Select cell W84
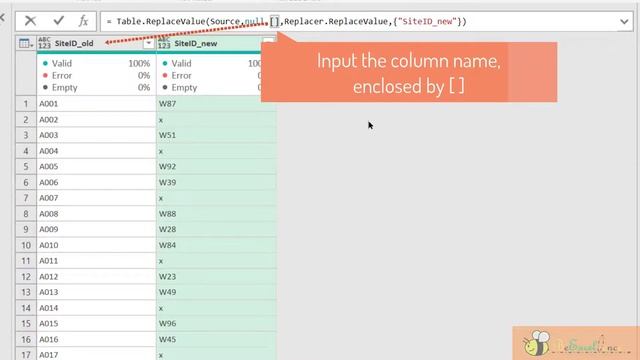Screen dimensions: 640x360 [216, 245]
